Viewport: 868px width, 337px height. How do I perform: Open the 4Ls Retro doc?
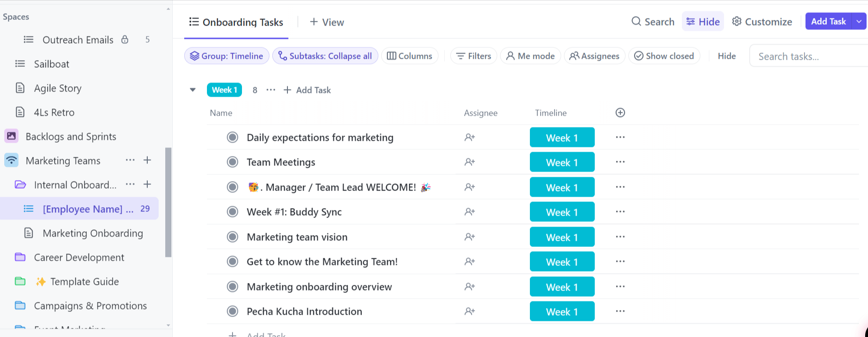pos(54,112)
